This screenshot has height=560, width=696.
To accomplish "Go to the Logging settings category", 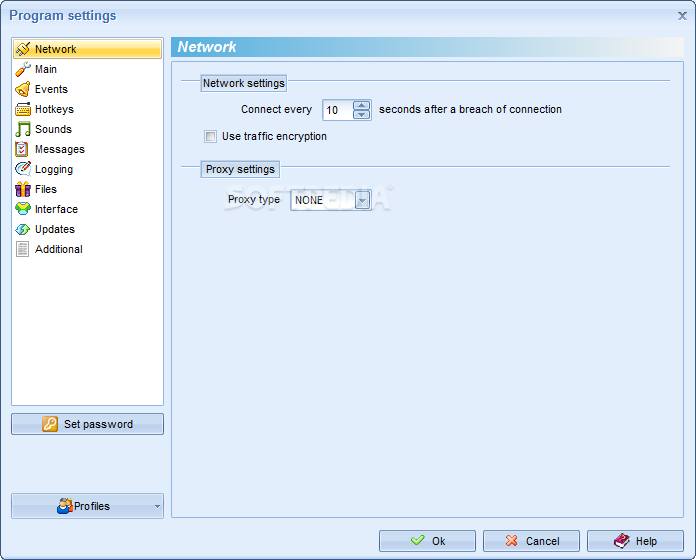I will (x=87, y=169).
